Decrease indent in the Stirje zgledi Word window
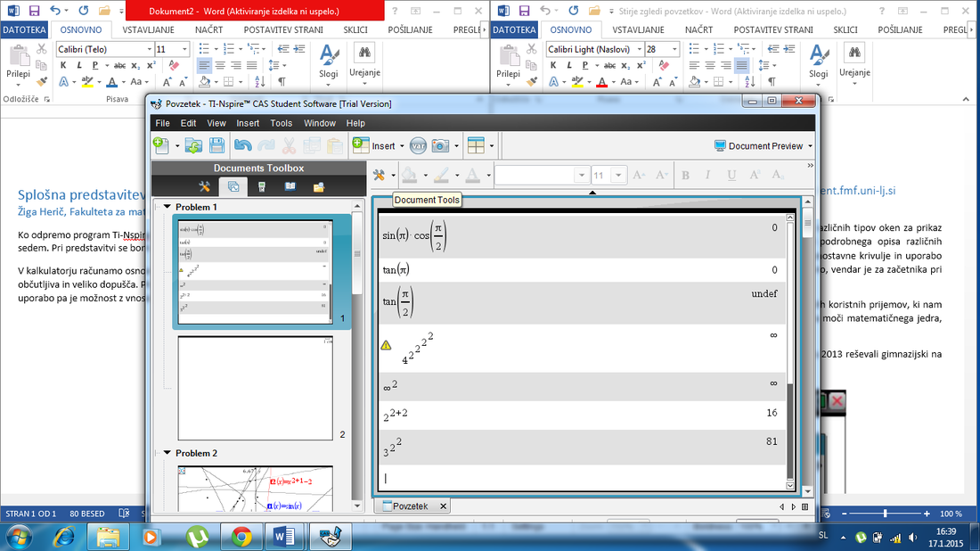This screenshot has height=551, width=980. click(x=773, y=49)
